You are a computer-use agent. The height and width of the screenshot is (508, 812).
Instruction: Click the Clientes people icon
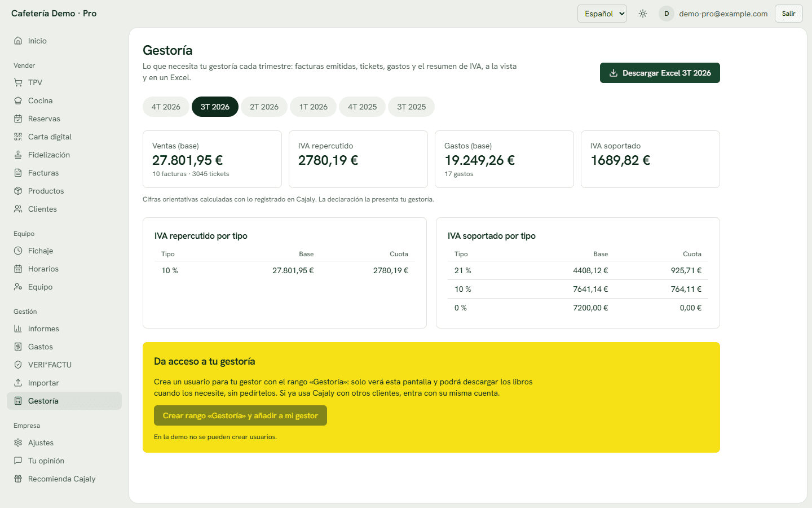[18, 209]
